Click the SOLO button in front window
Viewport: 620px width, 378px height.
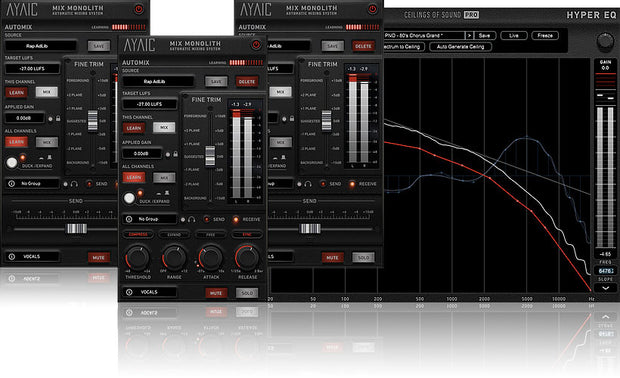tap(247, 293)
